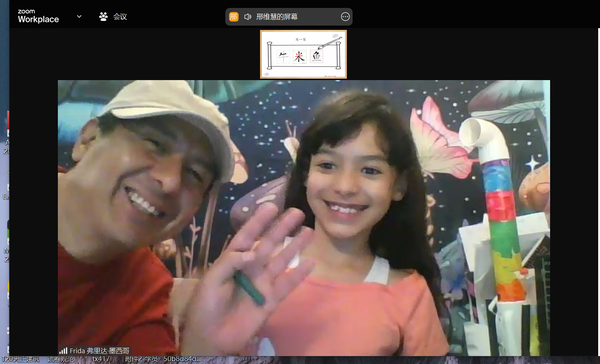Viewport: 600px width, 364px height.
Task: Click the third character card in the thumbnail
Action: (316, 57)
